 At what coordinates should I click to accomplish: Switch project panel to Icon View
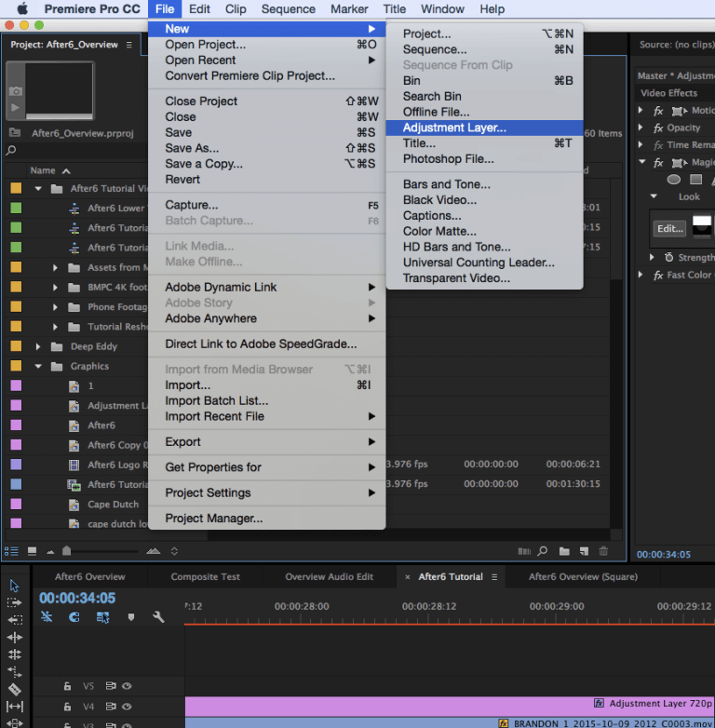tap(32, 551)
